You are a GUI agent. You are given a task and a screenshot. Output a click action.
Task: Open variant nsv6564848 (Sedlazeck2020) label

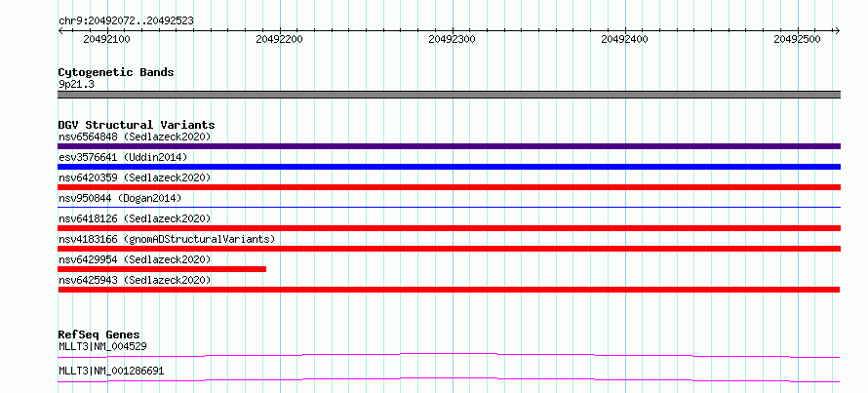coord(135,137)
